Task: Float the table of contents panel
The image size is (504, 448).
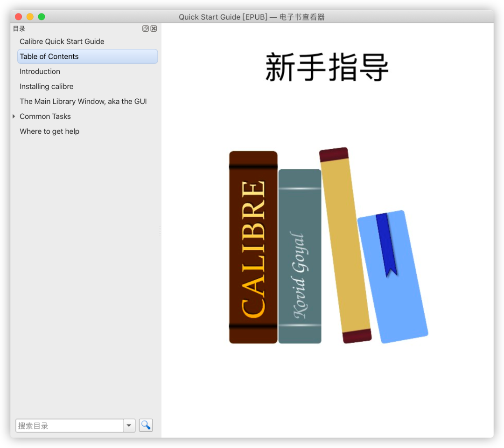Action: [x=145, y=28]
